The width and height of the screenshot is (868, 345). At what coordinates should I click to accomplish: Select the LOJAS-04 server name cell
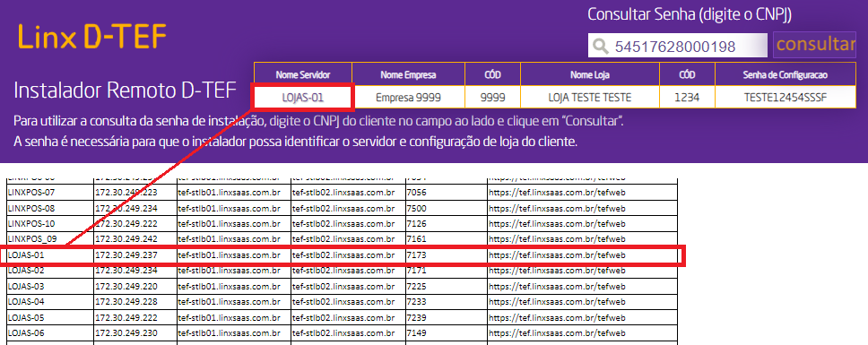click(50, 302)
